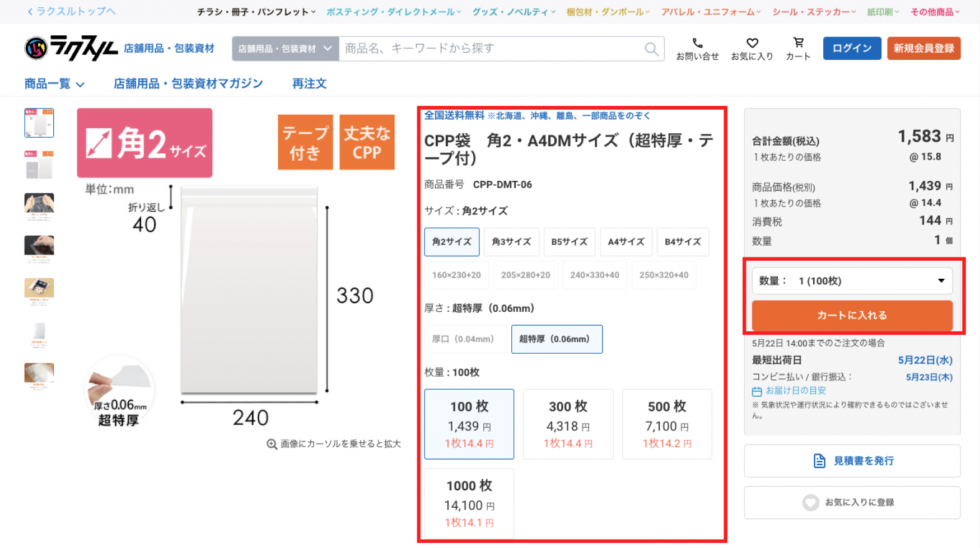Click 店舗用品・包装資材 link beside logo
980x548 pixels.
pyautogui.click(x=169, y=49)
